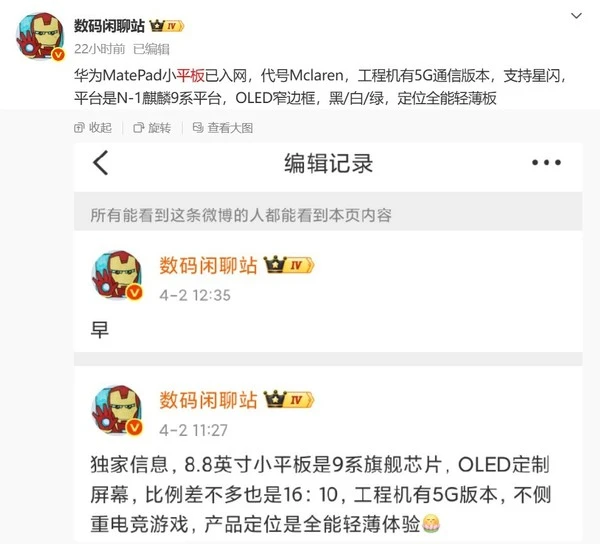Click the crown level IV badge at top
Screen dimensions: 600x544
(x=166, y=26)
